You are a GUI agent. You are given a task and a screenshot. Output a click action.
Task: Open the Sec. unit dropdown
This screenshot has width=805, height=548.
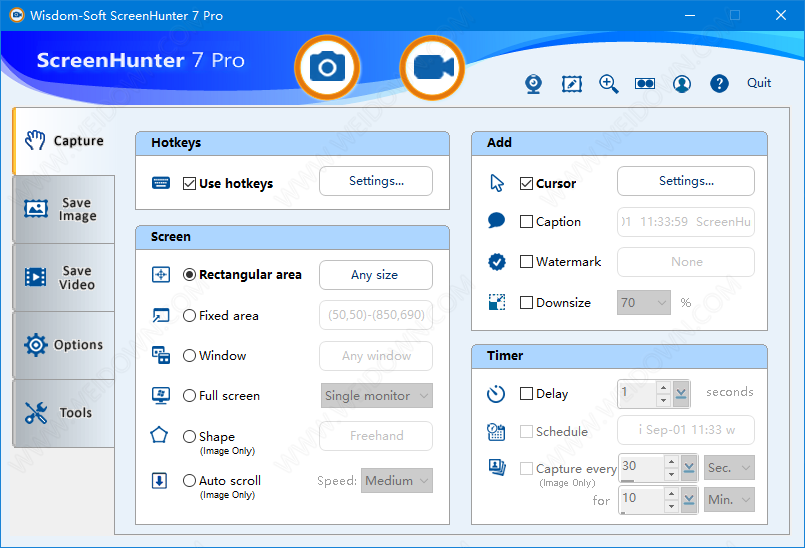pyautogui.click(x=729, y=468)
